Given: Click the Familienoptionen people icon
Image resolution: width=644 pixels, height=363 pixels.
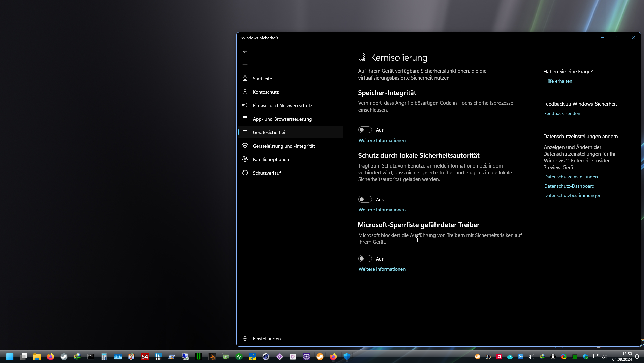Looking at the screenshot, I should (245, 159).
